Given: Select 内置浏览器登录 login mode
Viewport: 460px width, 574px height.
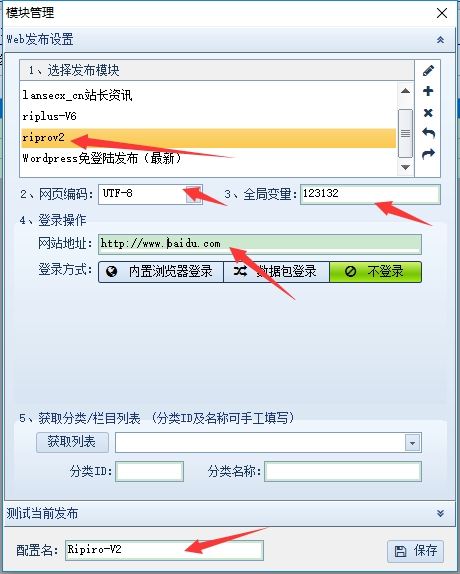Looking at the screenshot, I should [161, 272].
